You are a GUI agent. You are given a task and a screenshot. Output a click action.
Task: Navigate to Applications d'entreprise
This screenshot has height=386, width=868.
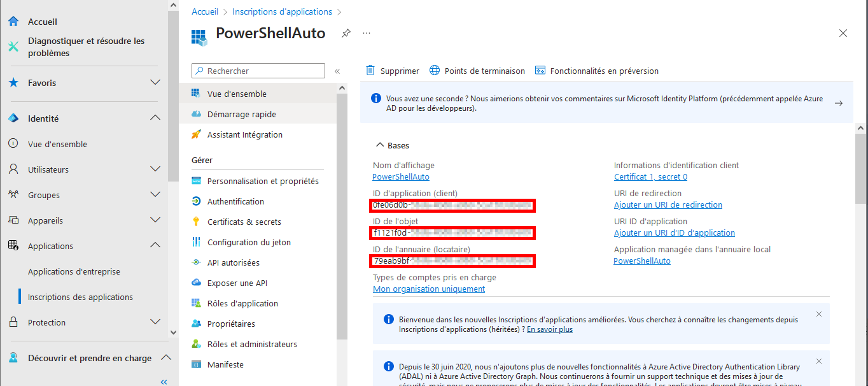coord(73,271)
